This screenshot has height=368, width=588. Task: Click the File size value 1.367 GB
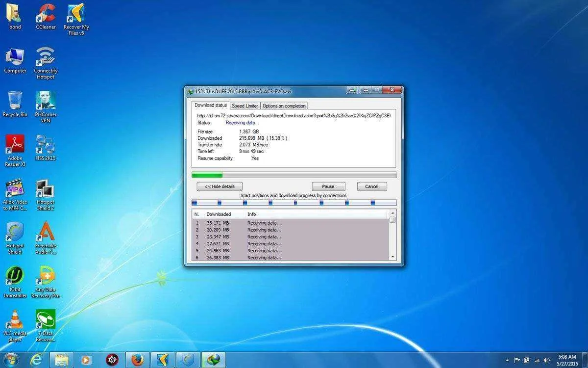pyautogui.click(x=249, y=132)
